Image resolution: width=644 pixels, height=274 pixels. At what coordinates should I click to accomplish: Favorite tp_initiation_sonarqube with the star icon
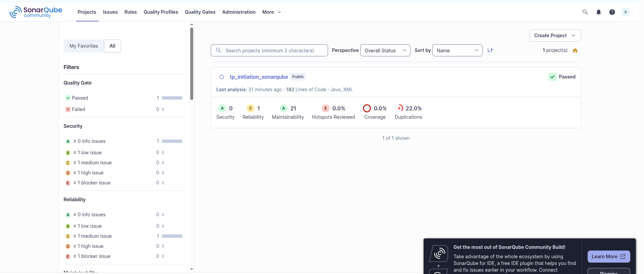tap(222, 77)
